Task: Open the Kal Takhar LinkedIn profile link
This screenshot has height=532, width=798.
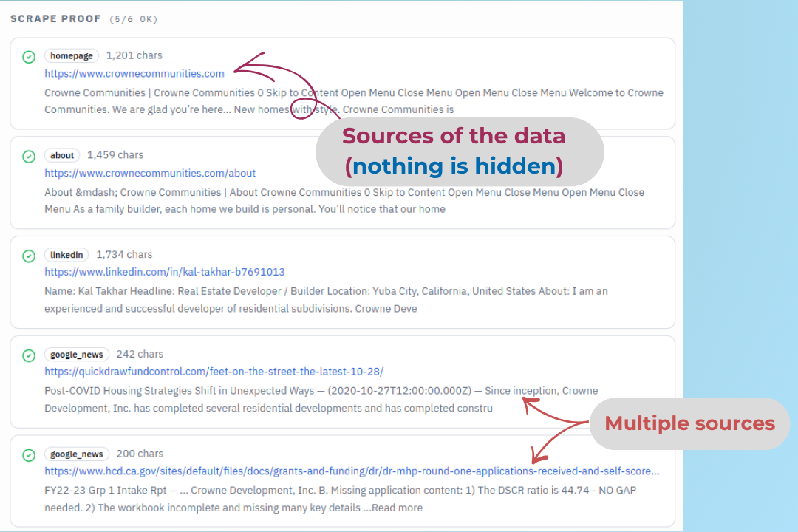Action: [x=164, y=272]
